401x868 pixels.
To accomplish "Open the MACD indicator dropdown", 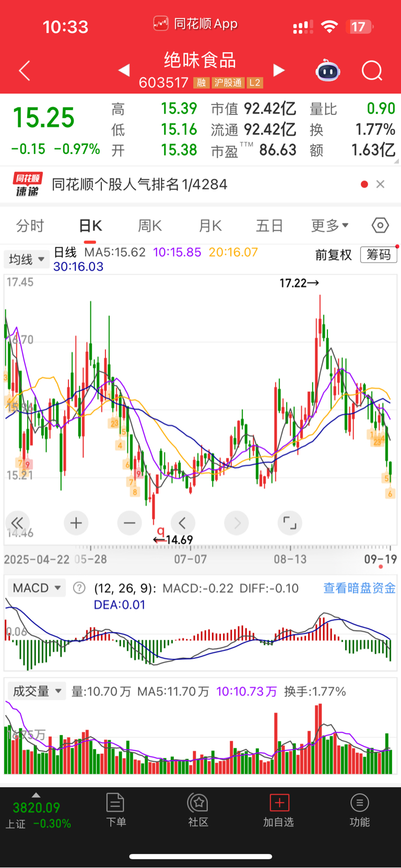I will (37, 588).
